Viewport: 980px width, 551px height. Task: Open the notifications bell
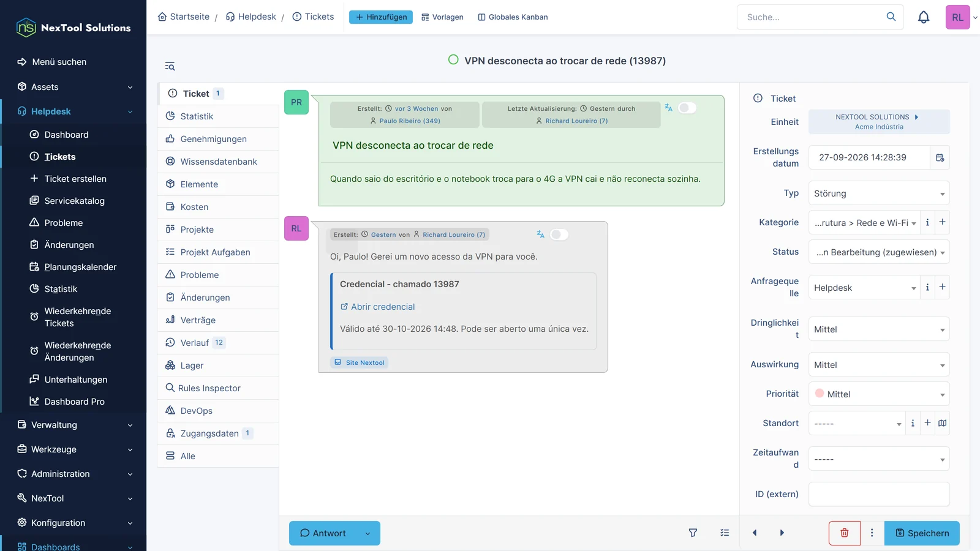[x=924, y=17]
